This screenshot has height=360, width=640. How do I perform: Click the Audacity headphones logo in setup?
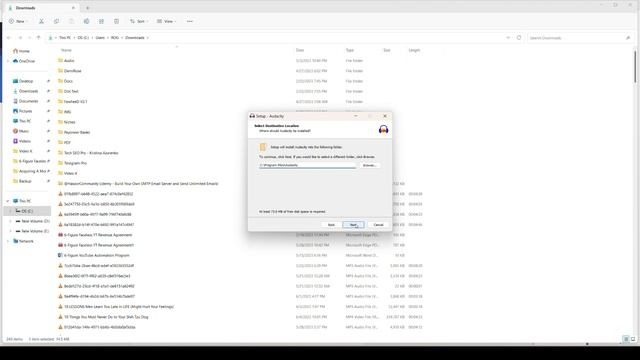click(383, 129)
